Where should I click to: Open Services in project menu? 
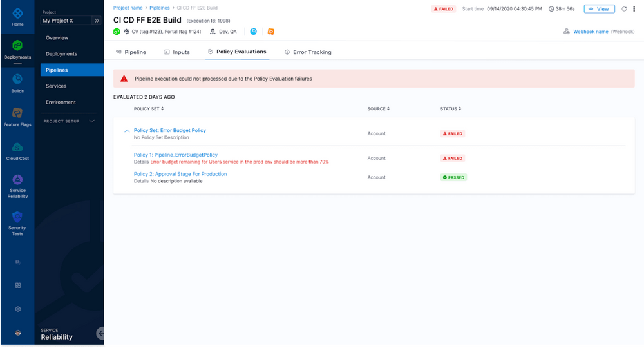coord(56,86)
